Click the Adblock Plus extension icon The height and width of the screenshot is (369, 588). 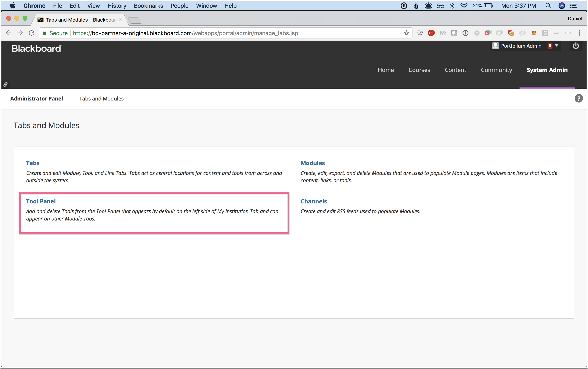click(x=431, y=33)
